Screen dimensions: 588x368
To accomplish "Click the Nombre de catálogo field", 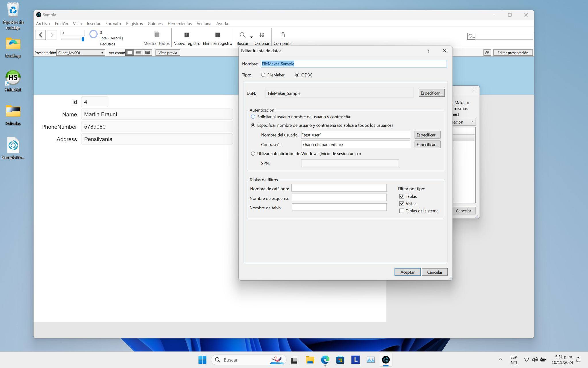I will tap(339, 188).
